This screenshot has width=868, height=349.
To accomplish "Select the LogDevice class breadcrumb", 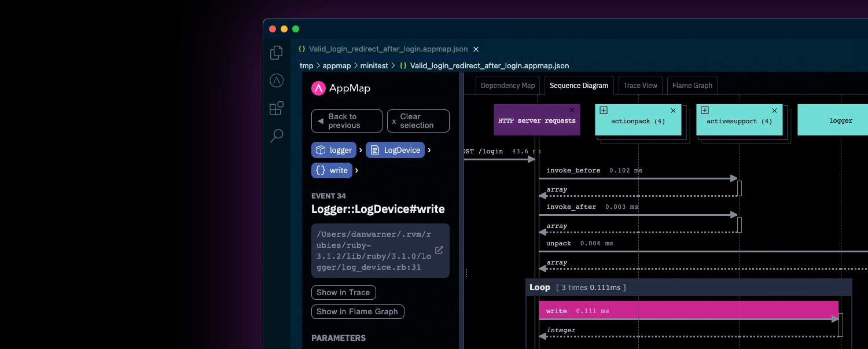I will [x=395, y=150].
